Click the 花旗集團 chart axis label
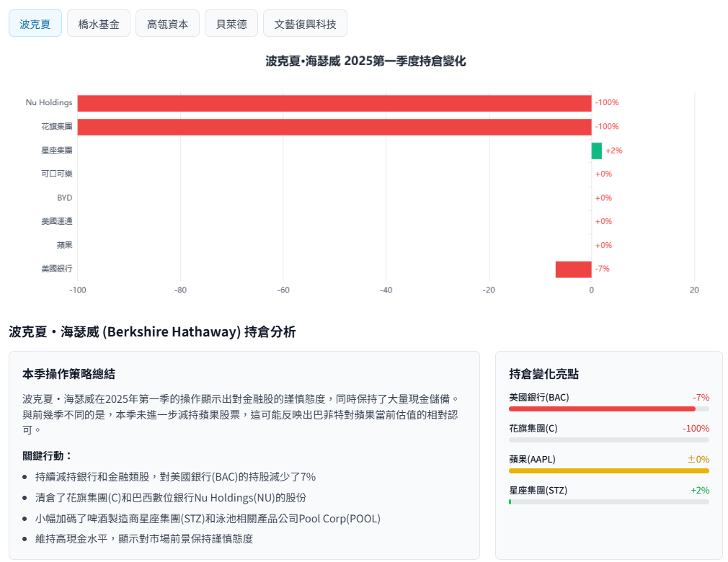The height and width of the screenshot is (562, 728). point(57,126)
